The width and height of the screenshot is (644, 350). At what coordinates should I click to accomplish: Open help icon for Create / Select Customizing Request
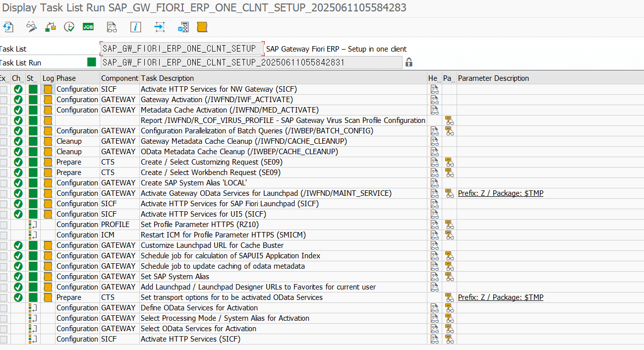(x=435, y=162)
